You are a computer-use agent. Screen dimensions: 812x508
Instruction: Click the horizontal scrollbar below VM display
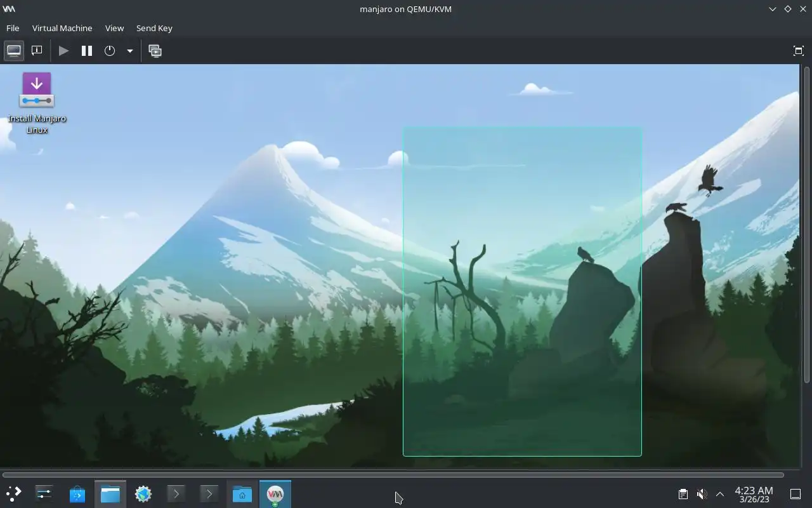(x=393, y=475)
